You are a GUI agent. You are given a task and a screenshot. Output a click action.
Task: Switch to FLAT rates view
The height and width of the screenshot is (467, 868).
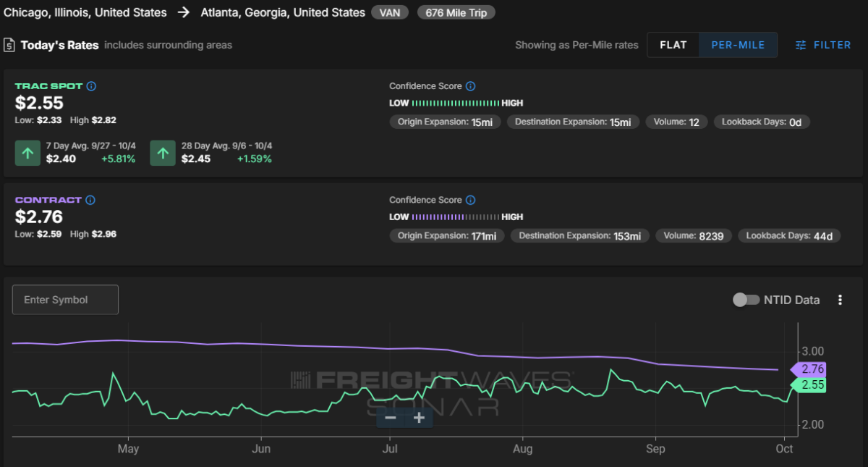pos(673,45)
